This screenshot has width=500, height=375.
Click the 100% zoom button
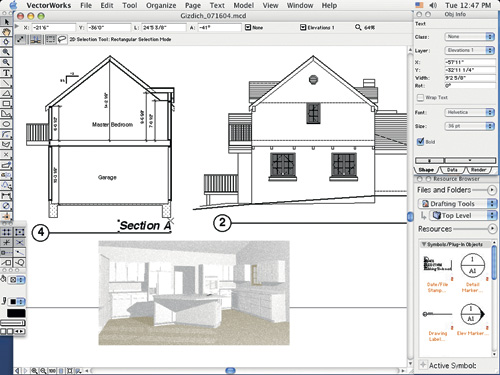click(x=52, y=371)
